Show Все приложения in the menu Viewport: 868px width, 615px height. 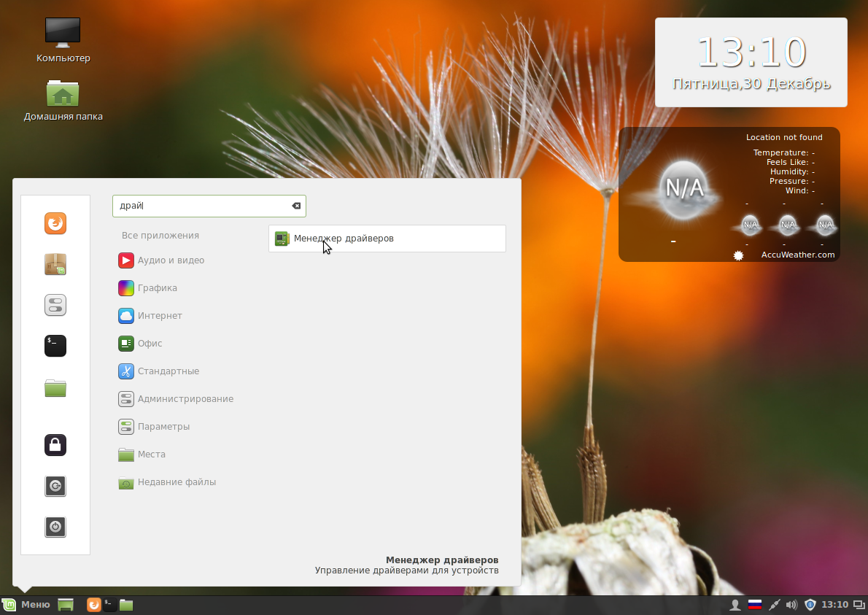161,235
